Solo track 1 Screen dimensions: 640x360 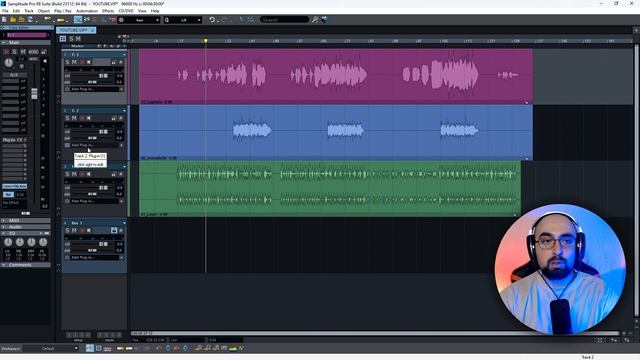pos(67,62)
